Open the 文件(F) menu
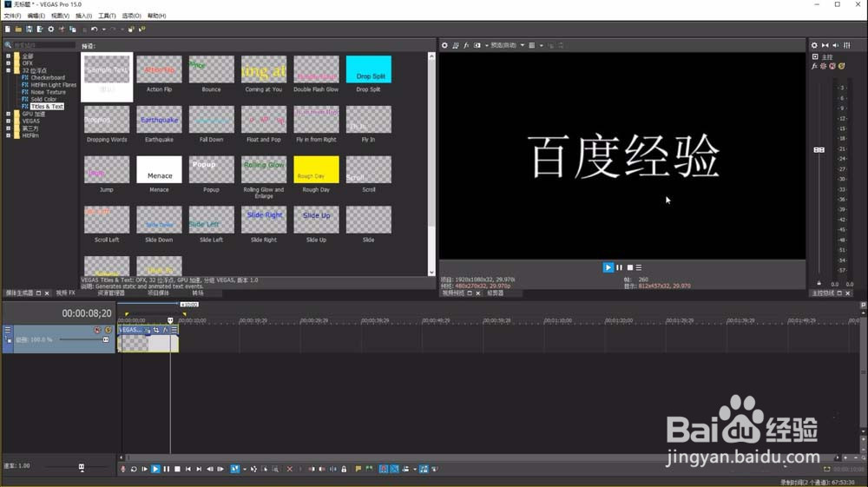The image size is (868, 487). tap(12, 16)
